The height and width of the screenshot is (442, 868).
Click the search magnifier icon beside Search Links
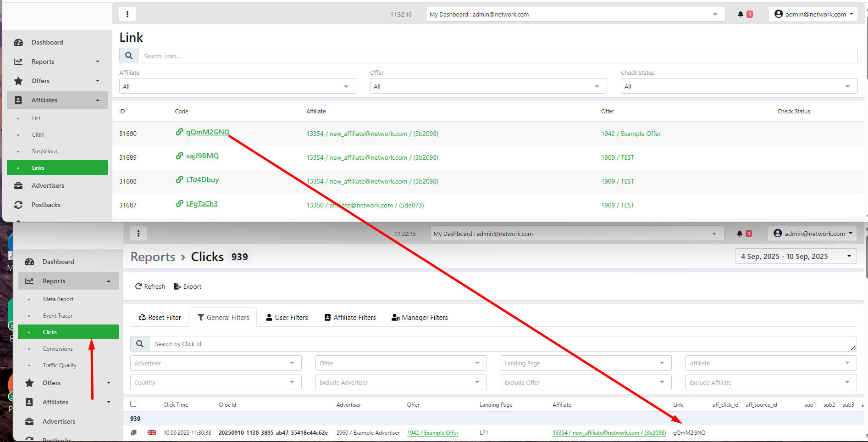point(129,56)
